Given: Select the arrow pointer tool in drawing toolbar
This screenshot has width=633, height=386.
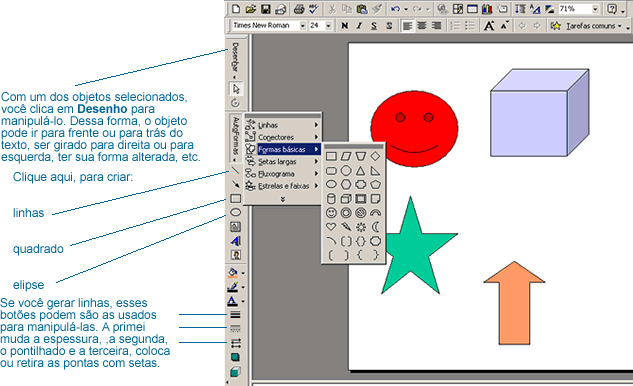Looking at the screenshot, I should [236, 88].
